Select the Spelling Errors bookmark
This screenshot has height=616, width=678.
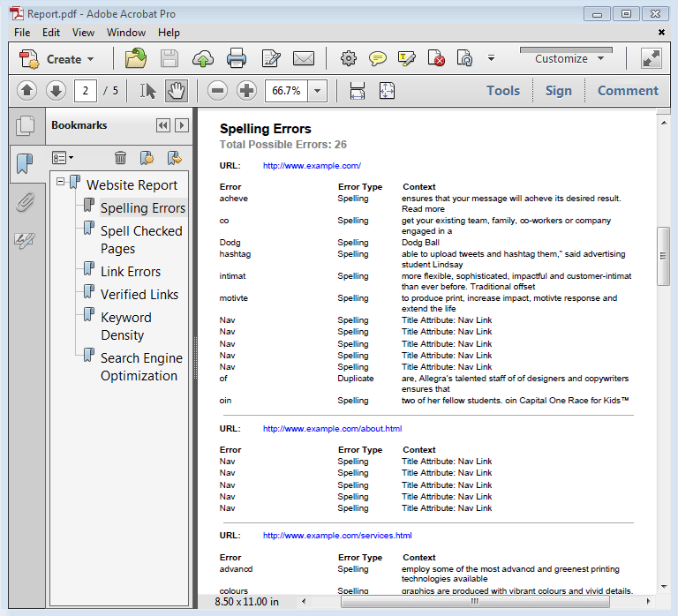point(143,208)
